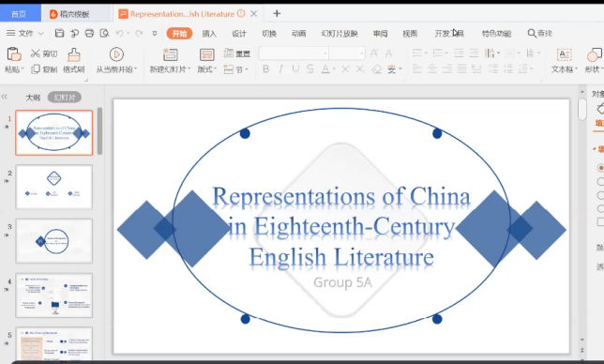Click the slide panel vertical scrollbar
The height and width of the screenshot is (364, 604).
coord(99,131)
